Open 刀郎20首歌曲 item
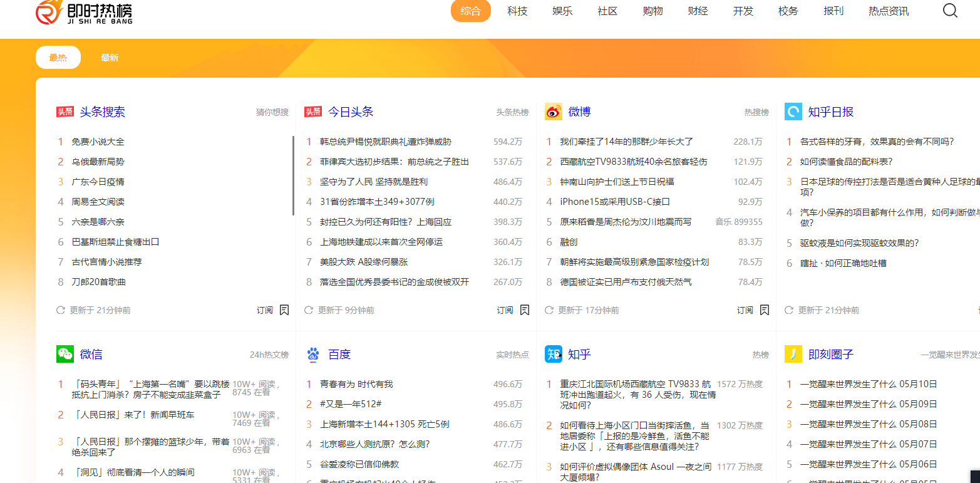Image resolution: width=980 pixels, height=483 pixels. tap(99, 282)
